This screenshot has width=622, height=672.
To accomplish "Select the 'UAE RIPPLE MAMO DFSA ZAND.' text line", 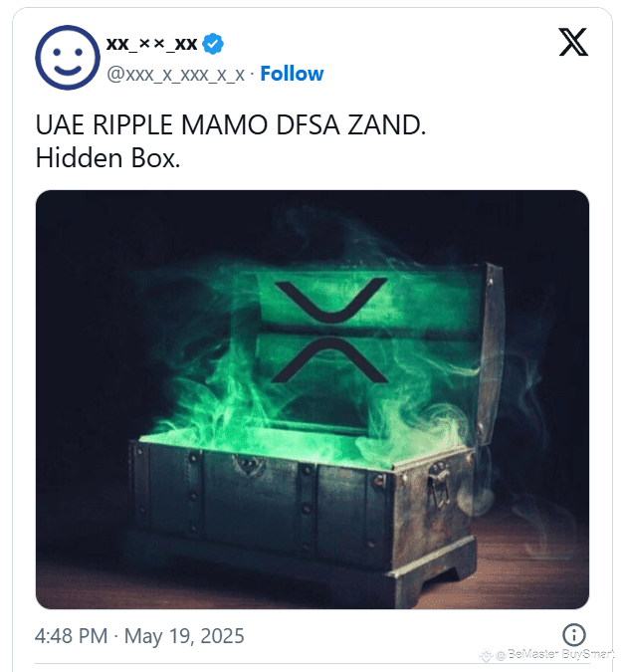I will tap(231, 125).
